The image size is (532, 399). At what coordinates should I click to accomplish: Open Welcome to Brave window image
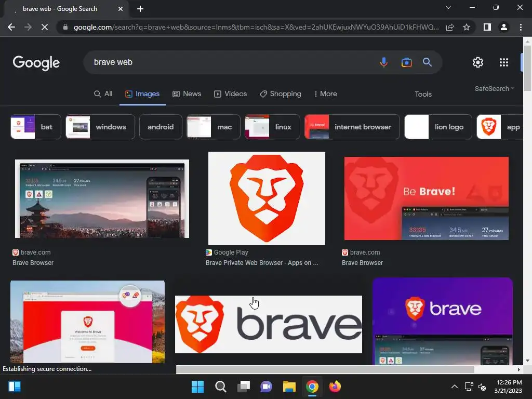87,322
